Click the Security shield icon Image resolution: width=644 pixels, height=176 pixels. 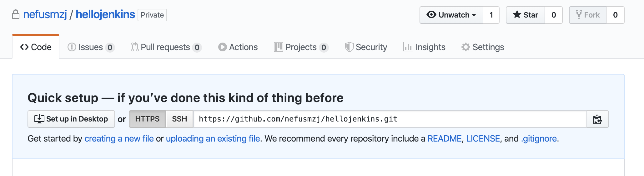tap(349, 47)
